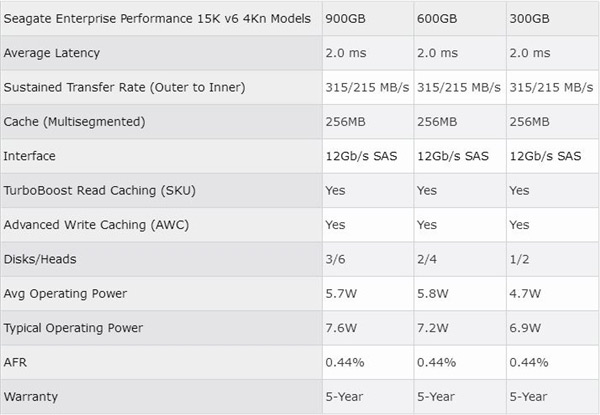Click the 7.2W typical power value
This screenshot has width=600, height=415.
click(432, 328)
